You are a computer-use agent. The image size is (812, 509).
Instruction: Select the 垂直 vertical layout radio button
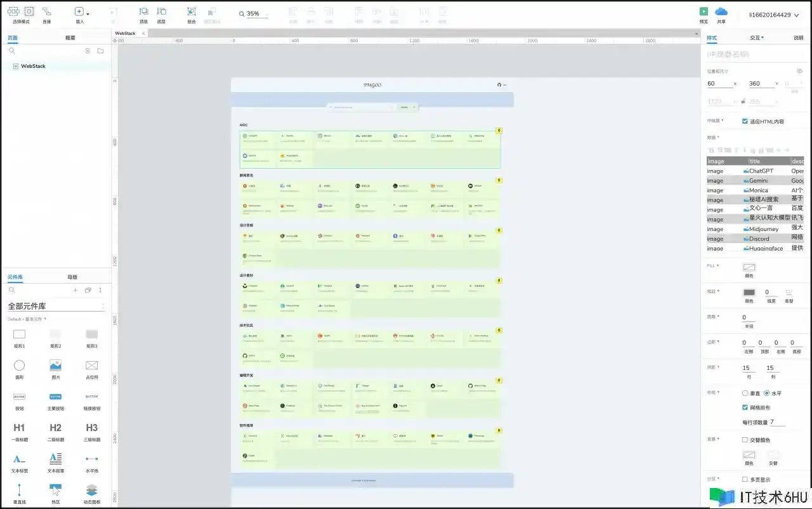click(x=745, y=393)
